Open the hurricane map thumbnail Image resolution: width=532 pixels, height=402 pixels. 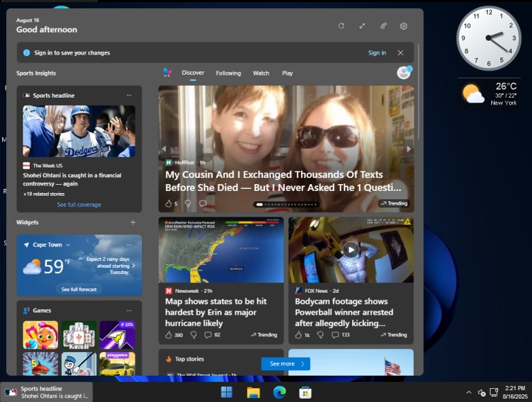pyautogui.click(x=221, y=250)
